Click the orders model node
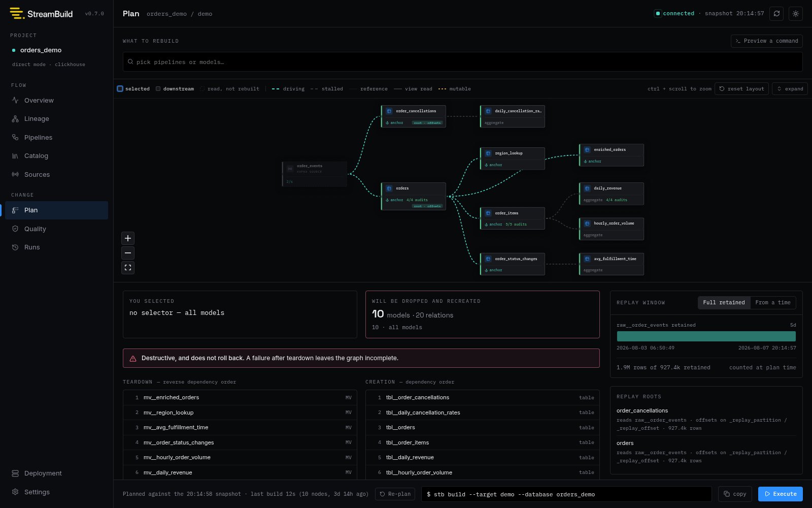The height and width of the screenshot is (508, 812). tap(413, 196)
